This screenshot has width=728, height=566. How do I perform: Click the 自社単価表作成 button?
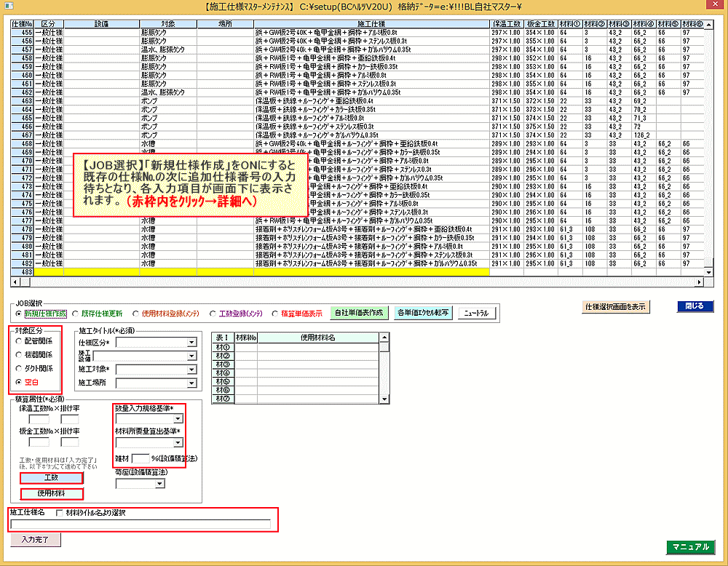tap(357, 313)
